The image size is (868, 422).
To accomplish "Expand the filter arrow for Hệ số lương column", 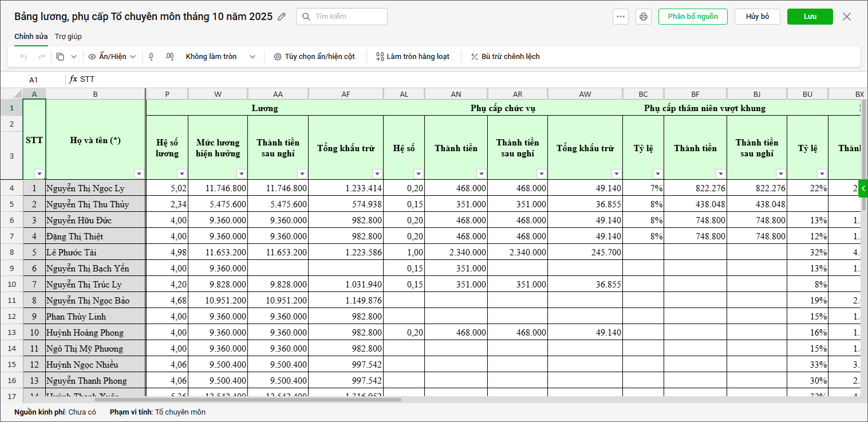I will pyautogui.click(x=182, y=173).
